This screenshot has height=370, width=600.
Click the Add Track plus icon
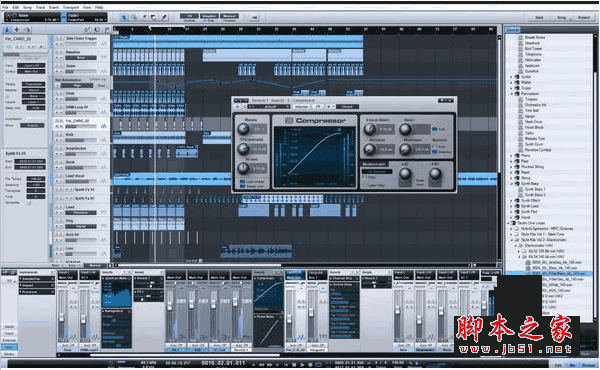16,29
